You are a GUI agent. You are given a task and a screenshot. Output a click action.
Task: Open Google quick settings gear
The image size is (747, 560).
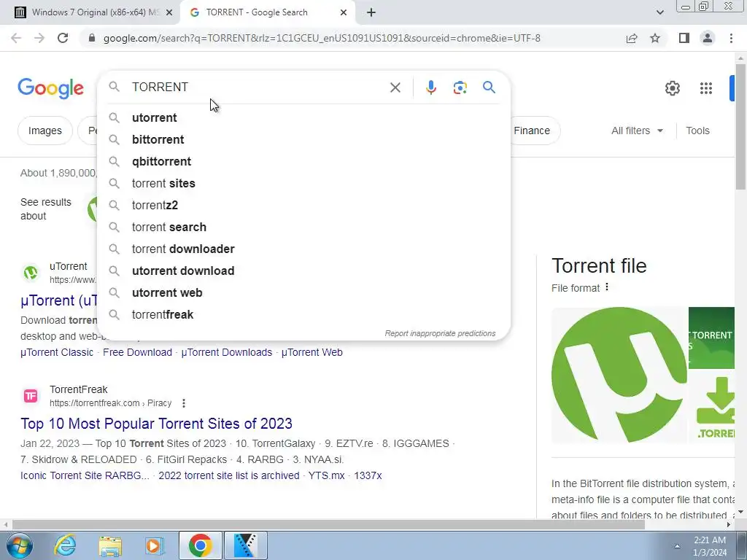point(672,88)
